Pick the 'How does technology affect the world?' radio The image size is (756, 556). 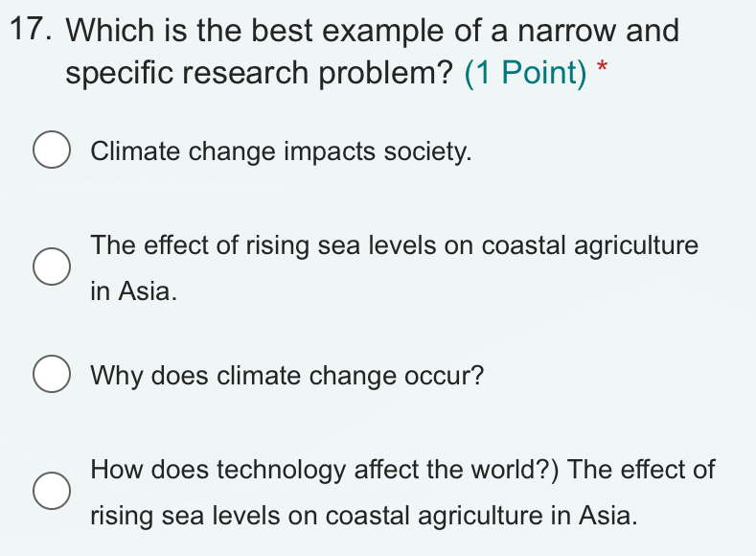click(x=52, y=491)
